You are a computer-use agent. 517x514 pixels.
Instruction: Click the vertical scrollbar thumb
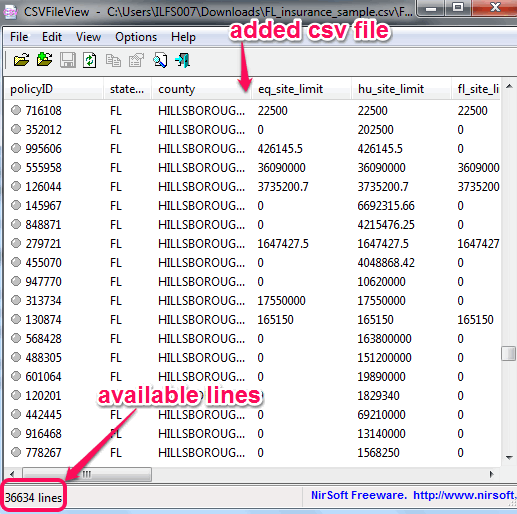(x=509, y=353)
